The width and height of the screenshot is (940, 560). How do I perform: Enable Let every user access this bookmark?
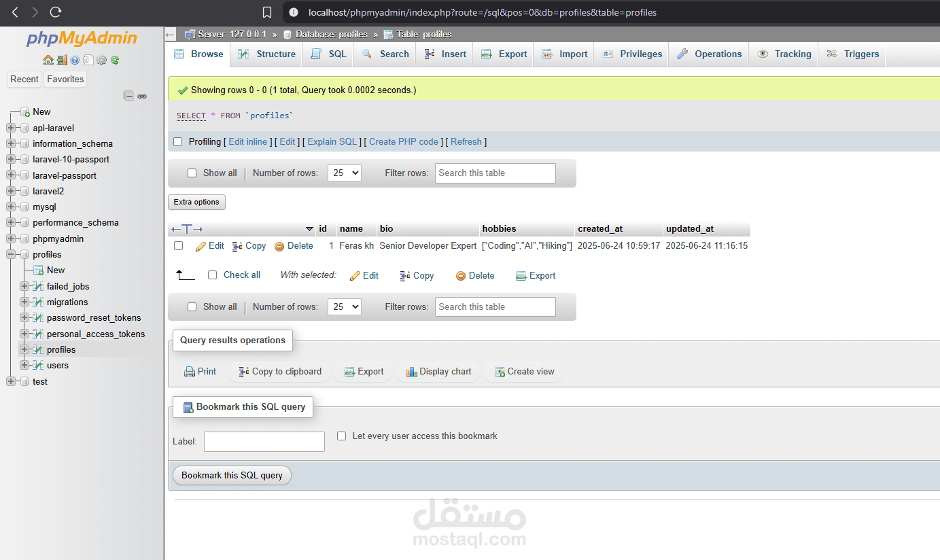tap(342, 436)
